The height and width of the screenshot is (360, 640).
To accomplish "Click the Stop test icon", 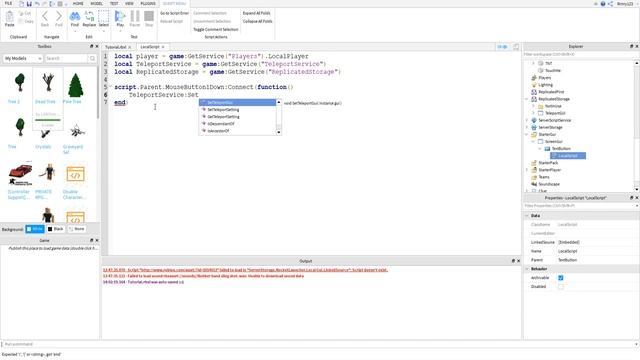I will 149,16.
